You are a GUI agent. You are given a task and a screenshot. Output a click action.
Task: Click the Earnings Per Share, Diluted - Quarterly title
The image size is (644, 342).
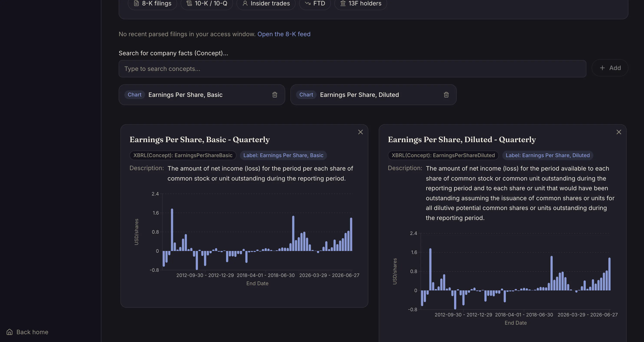(462, 140)
